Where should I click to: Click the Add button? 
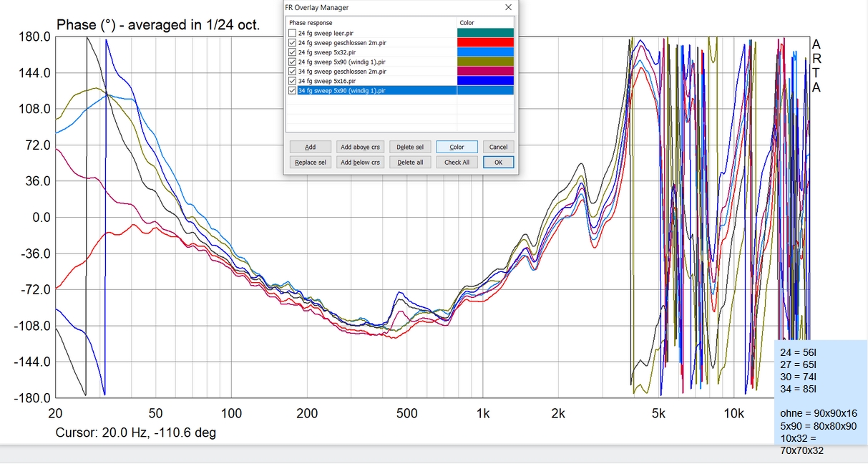point(311,147)
